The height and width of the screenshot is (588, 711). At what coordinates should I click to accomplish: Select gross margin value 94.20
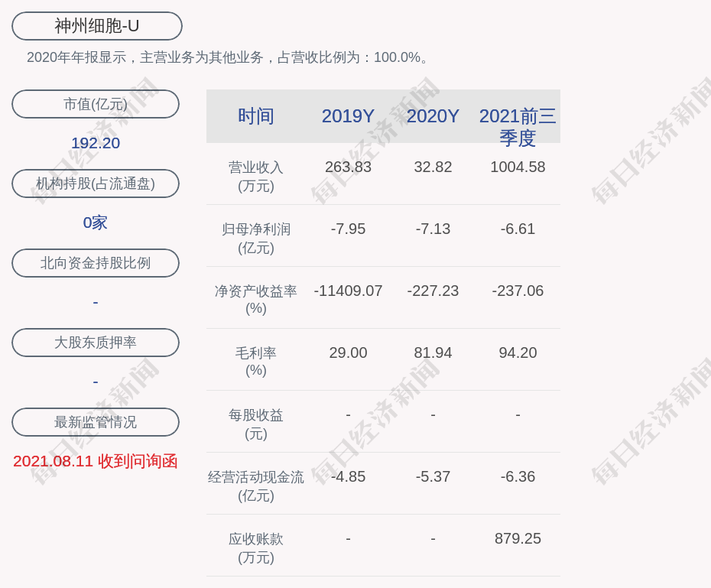pyautogui.click(x=518, y=352)
